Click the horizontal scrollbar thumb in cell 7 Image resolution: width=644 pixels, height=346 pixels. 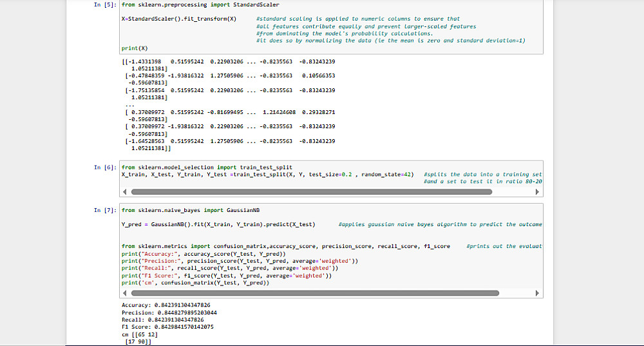[x=315, y=293]
